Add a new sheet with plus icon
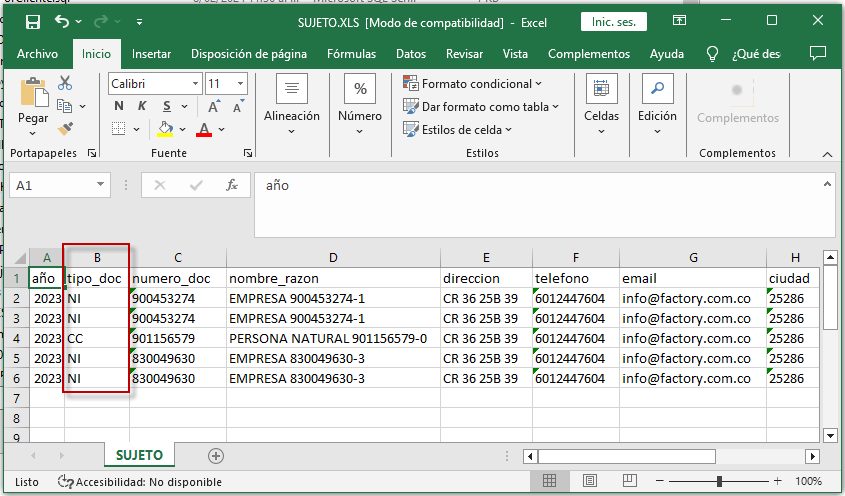This screenshot has width=845, height=496. [216, 456]
